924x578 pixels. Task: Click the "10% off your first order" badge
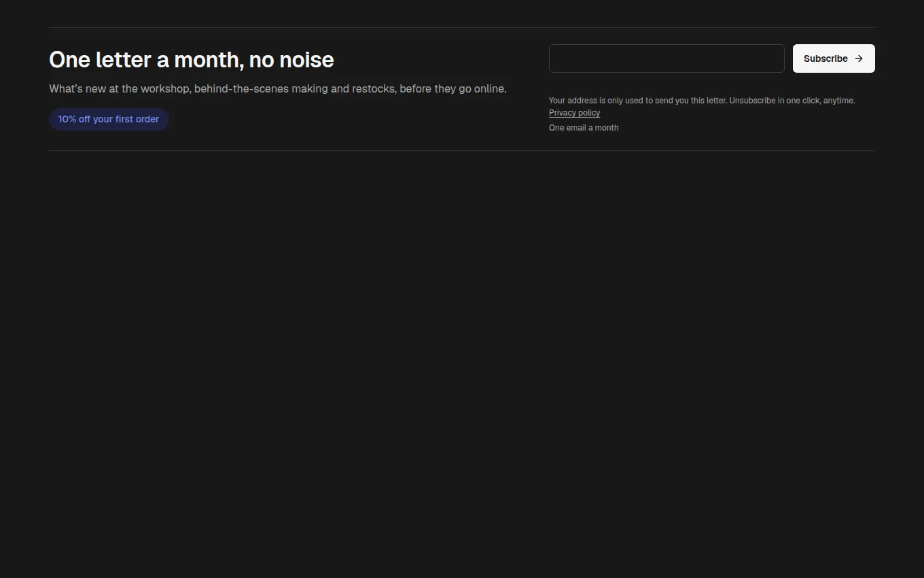[109, 119]
